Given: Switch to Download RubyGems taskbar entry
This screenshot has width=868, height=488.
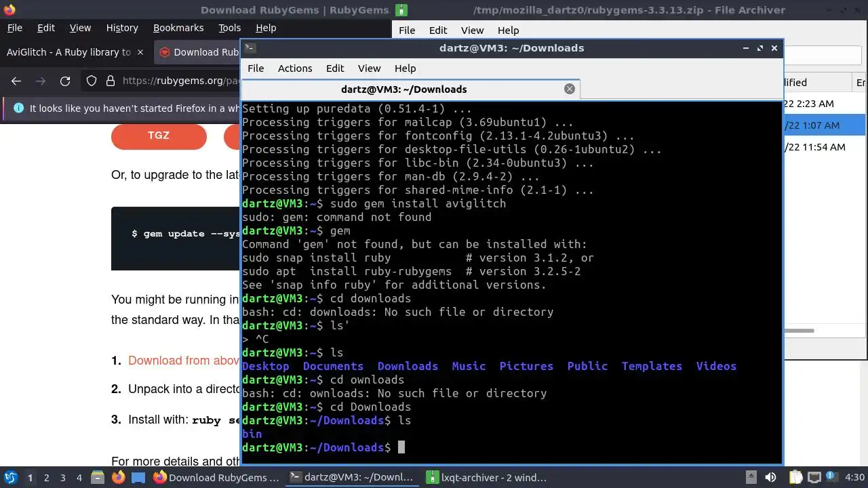Looking at the screenshot, I should [x=216, y=477].
